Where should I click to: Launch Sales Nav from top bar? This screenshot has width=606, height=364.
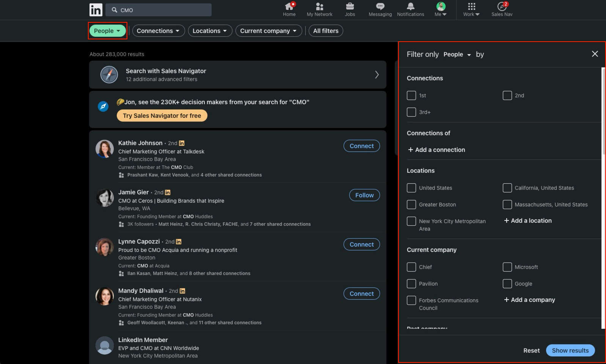coord(502,10)
